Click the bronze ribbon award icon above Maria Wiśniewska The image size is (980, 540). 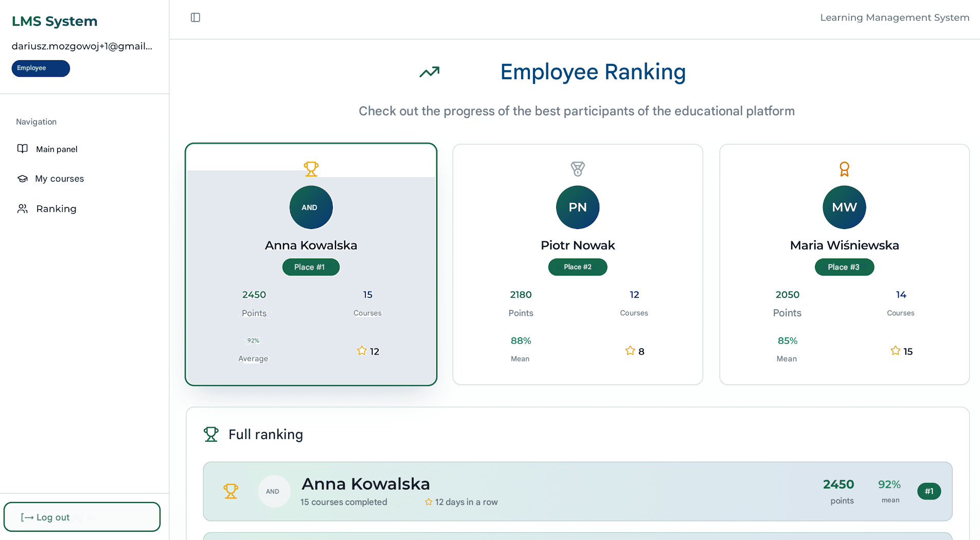coord(844,169)
